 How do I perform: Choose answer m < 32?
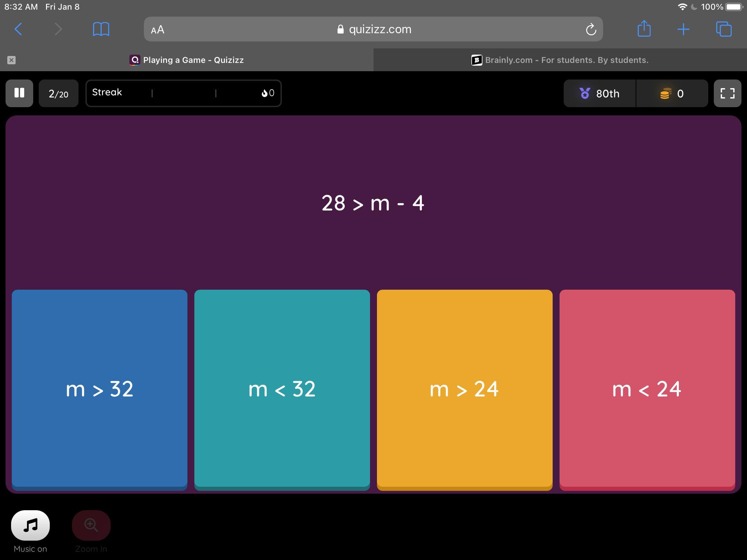(x=282, y=389)
